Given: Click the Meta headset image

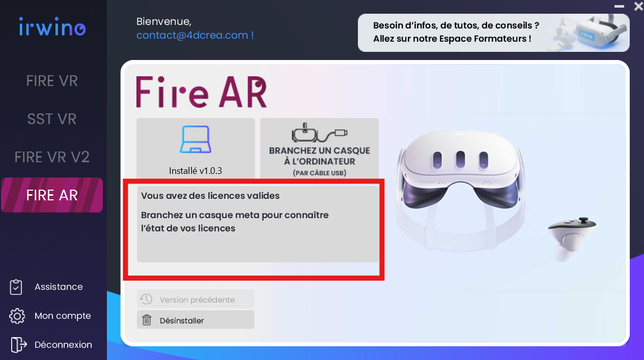Looking at the screenshot, I should pos(460,187).
